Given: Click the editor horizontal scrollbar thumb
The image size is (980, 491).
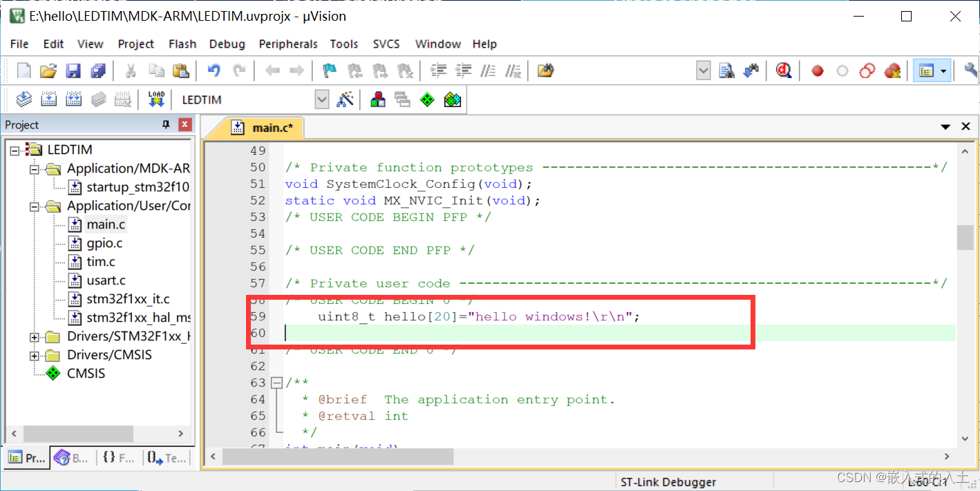Looking at the screenshot, I should pyautogui.click(x=338, y=456).
